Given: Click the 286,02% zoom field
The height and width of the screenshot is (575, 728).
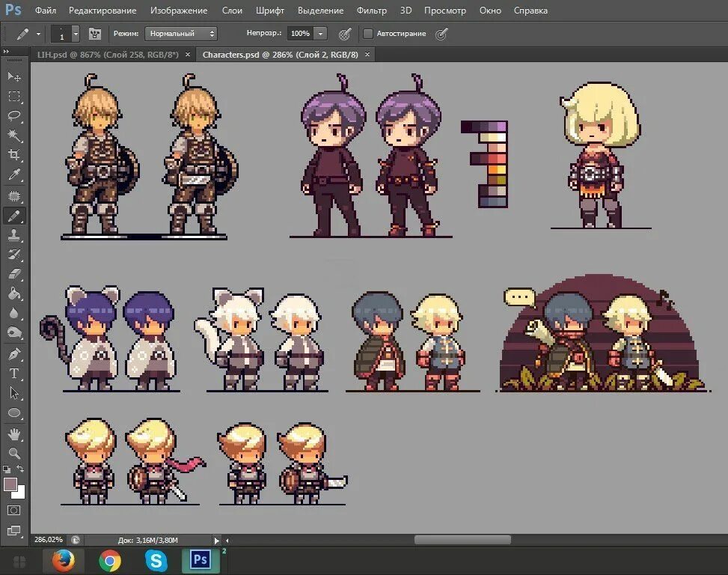Looking at the screenshot, I should point(49,540).
